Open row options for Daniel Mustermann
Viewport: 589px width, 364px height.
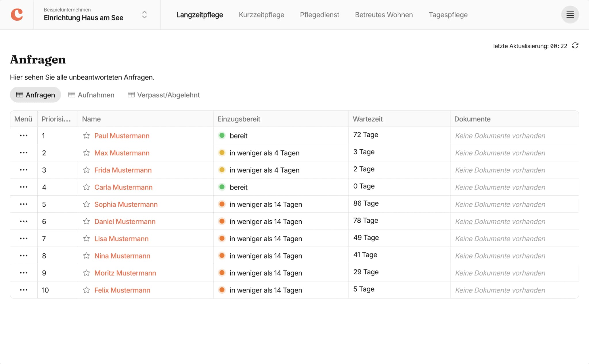(x=24, y=221)
